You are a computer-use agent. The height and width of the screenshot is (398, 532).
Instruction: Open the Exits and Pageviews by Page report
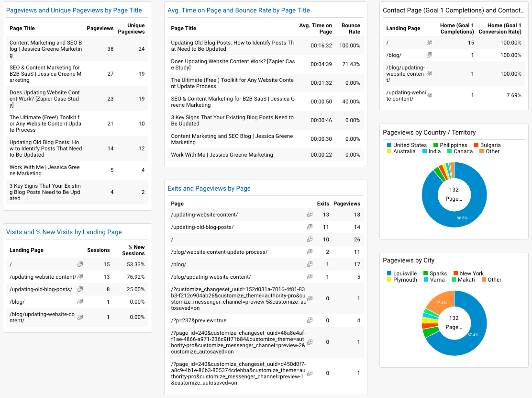[x=209, y=188]
